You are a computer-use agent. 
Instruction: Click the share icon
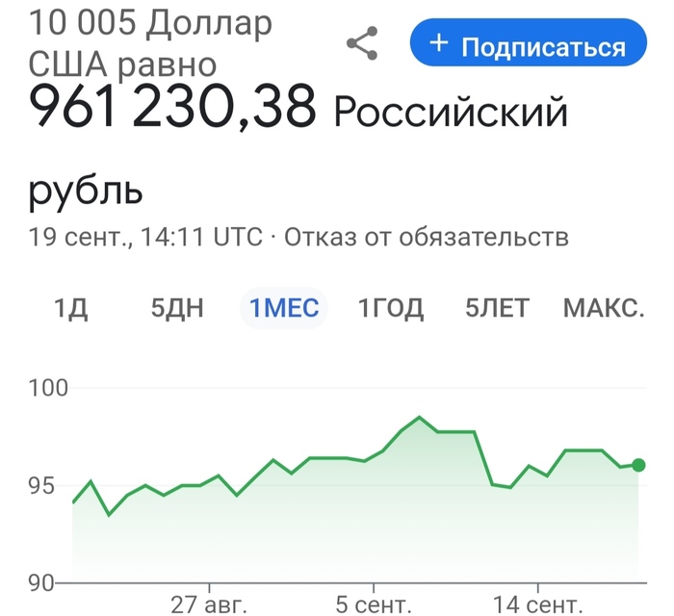point(362,43)
